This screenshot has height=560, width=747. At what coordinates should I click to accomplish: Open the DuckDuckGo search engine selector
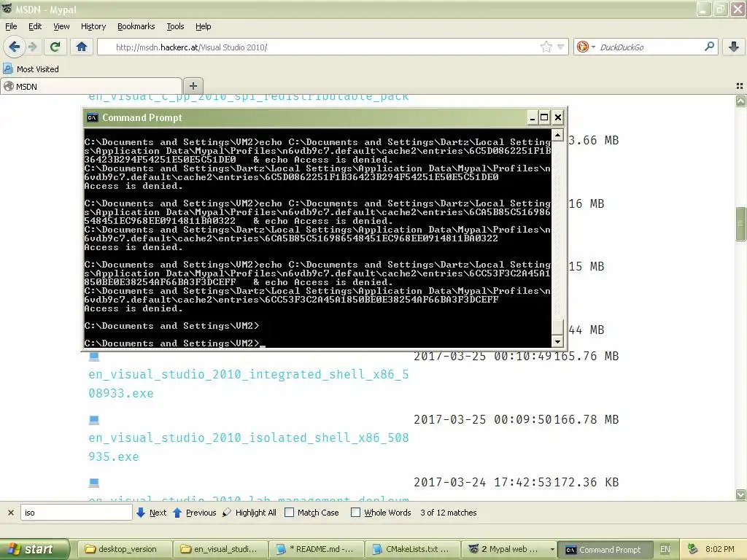click(586, 47)
